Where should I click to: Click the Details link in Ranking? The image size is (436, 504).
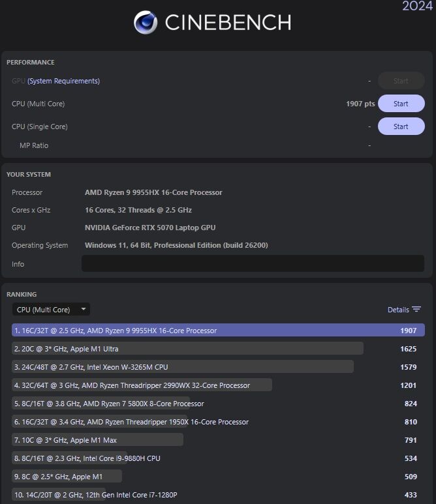(398, 310)
